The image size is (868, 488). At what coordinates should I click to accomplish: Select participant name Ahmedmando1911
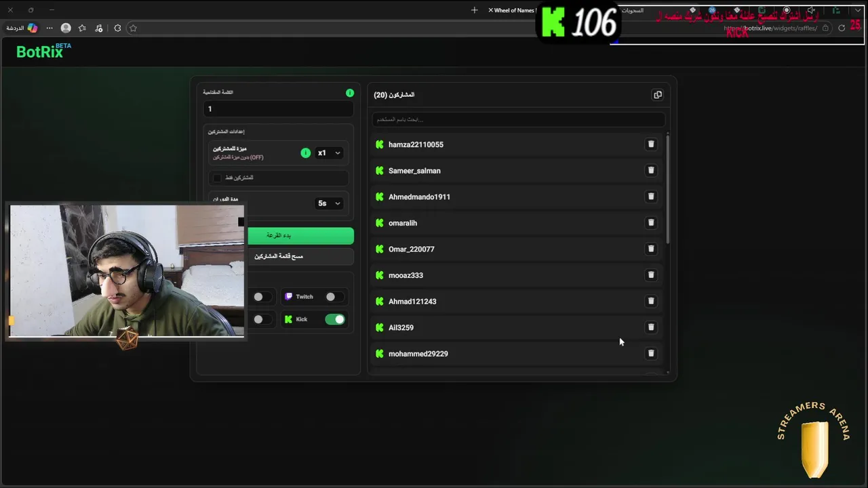(x=419, y=197)
